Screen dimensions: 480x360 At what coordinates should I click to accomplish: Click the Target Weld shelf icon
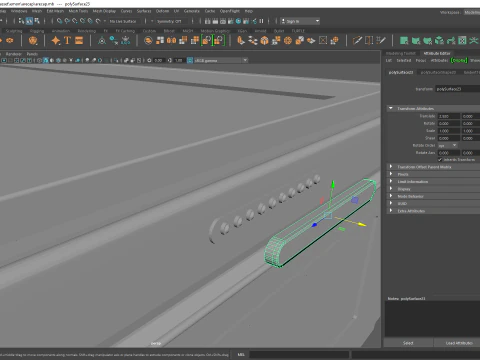(x=311, y=41)
